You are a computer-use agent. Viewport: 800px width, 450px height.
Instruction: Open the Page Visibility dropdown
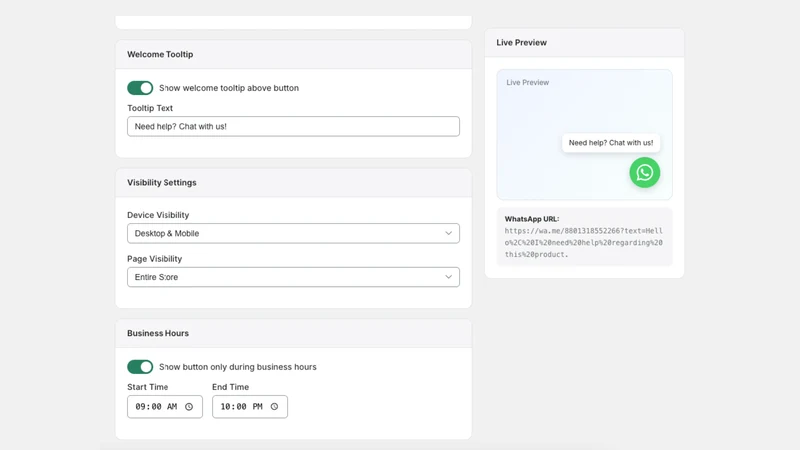point(293,277)
